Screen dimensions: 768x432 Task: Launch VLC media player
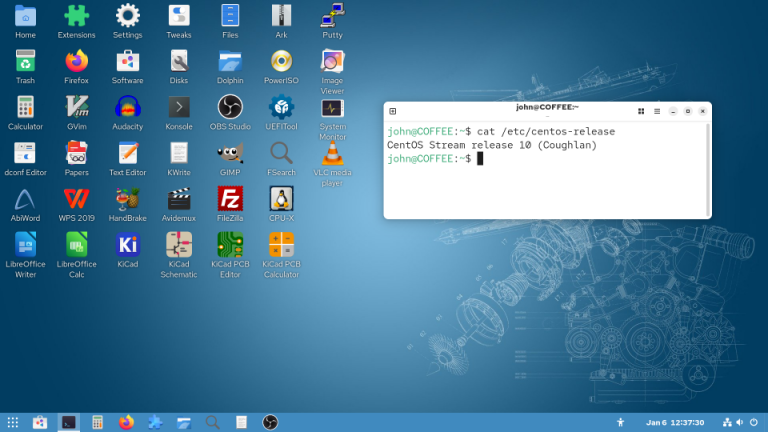click(332, 153)
